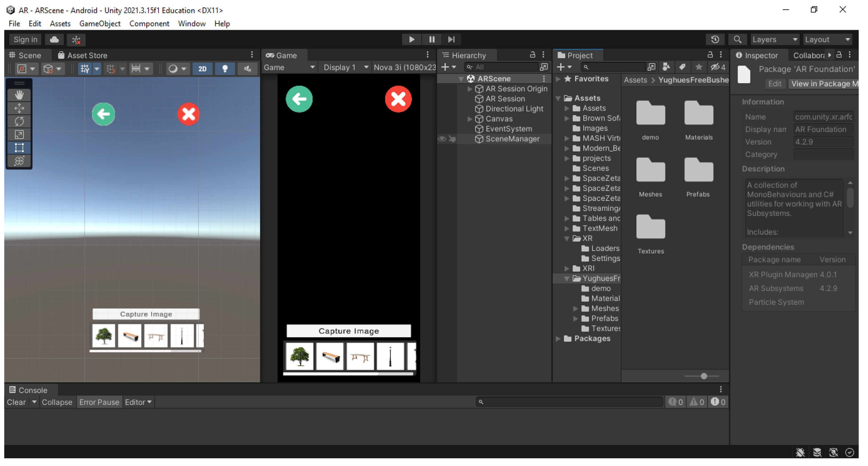This screenshot has width=868, height=466.
Task: Adjust the Project icon size slider
Action: click(x=704, y=376)
